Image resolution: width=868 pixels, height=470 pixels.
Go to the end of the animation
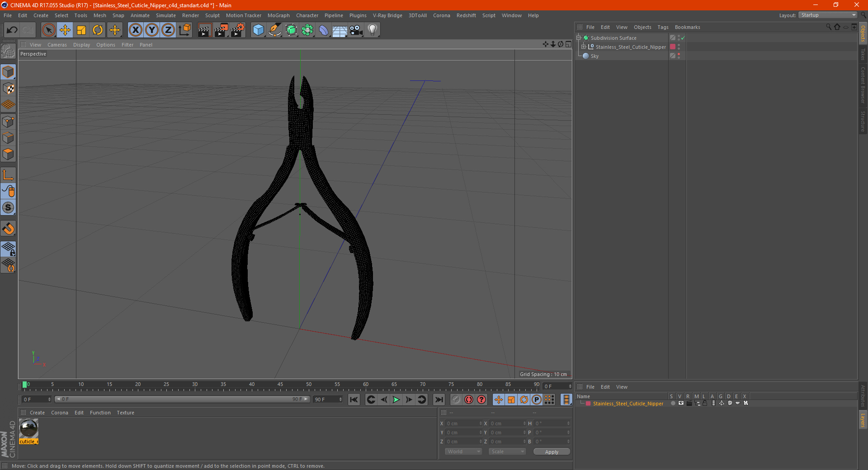coord(439,399)
